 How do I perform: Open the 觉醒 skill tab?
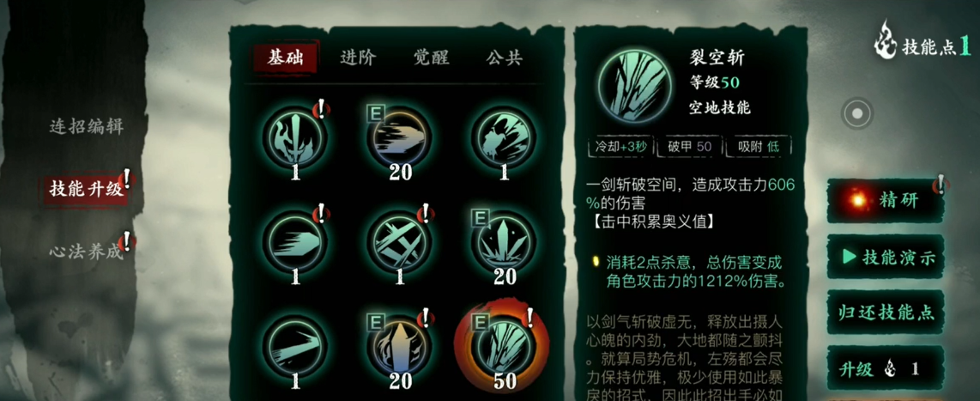(431, 58)
